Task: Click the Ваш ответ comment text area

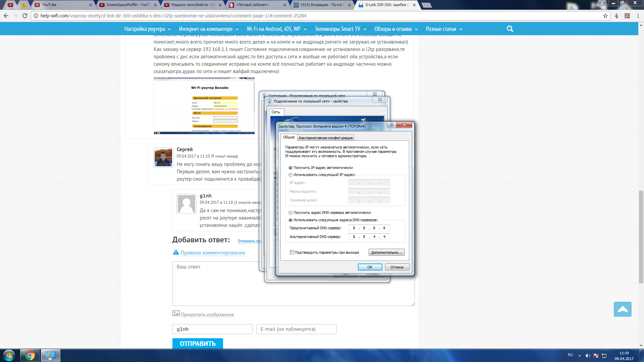Action: [x=293, y=284]
